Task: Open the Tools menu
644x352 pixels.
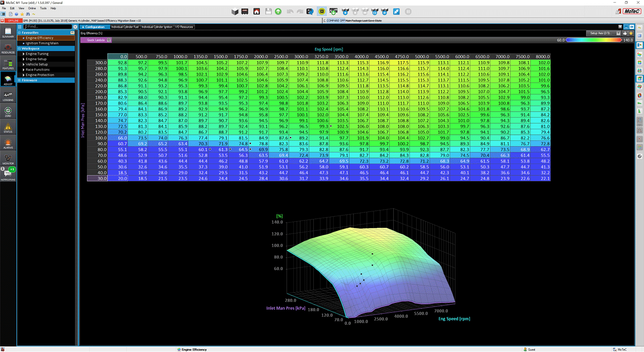Action: pos(43,8)
